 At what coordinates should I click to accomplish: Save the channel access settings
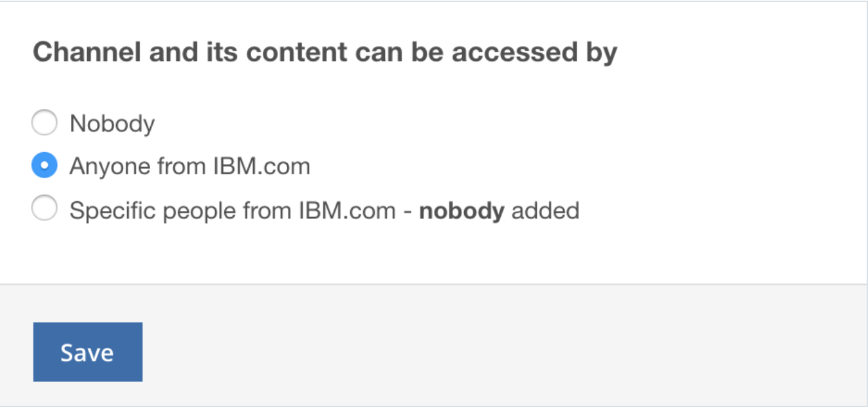pos(88,352)
